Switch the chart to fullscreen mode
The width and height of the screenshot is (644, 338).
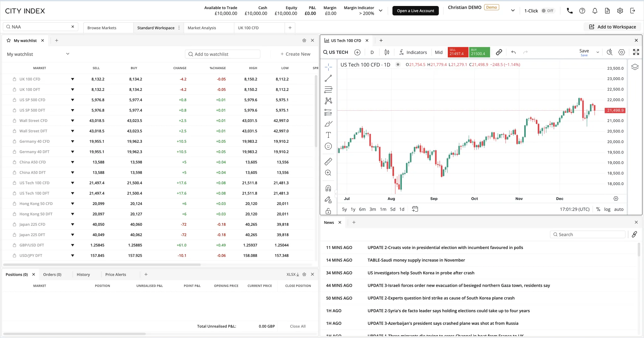(x=636, y=52)
